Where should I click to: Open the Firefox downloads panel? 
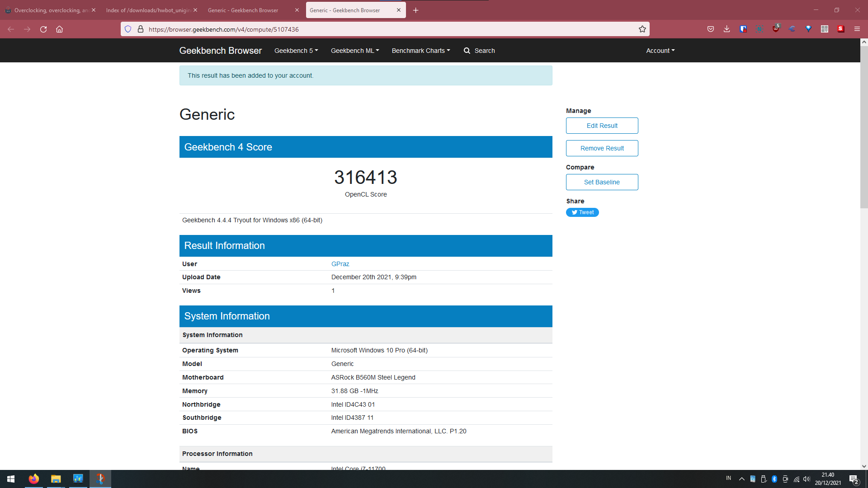point(727,29)
